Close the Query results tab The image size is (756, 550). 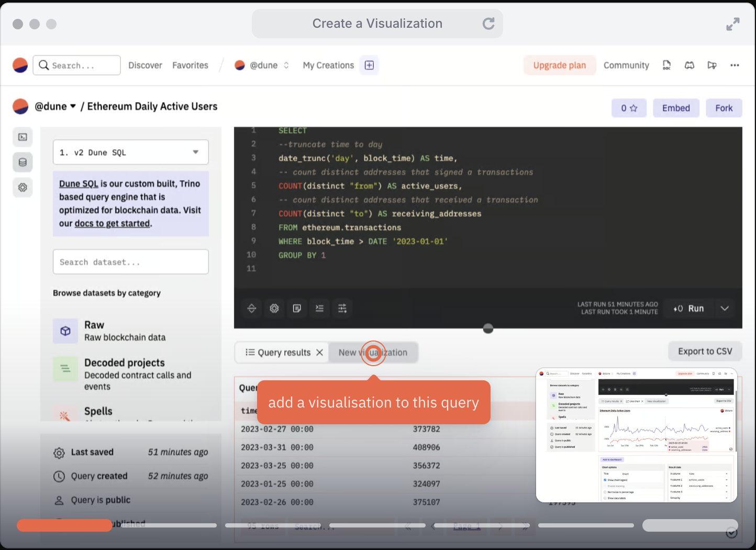319,353
